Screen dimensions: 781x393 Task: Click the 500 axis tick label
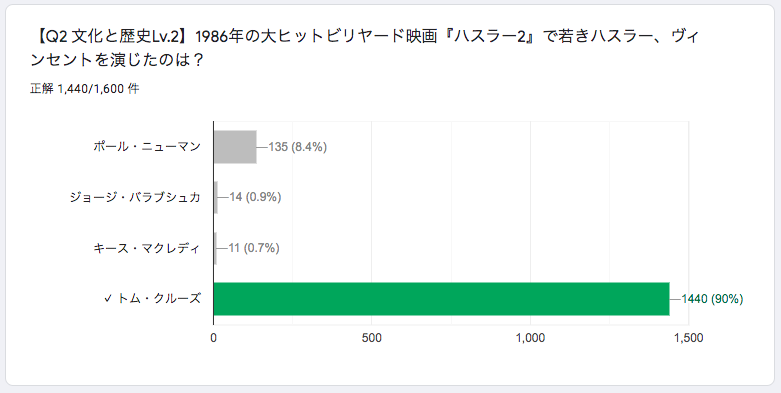coord(372,338)
